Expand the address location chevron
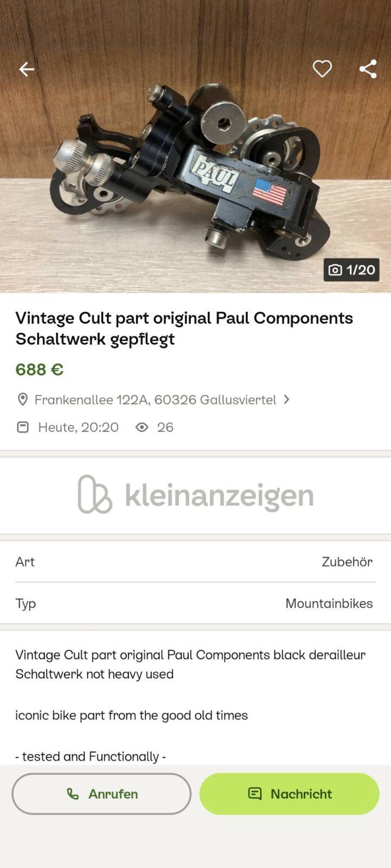This screenshot has width=391, height=868. coord(287,400)
